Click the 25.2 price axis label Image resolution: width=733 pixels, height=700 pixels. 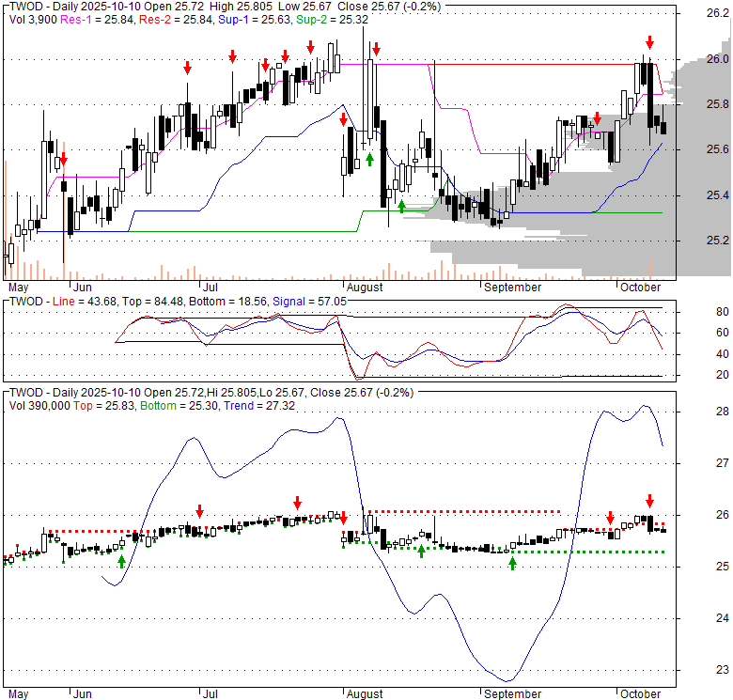pos(718,241)
